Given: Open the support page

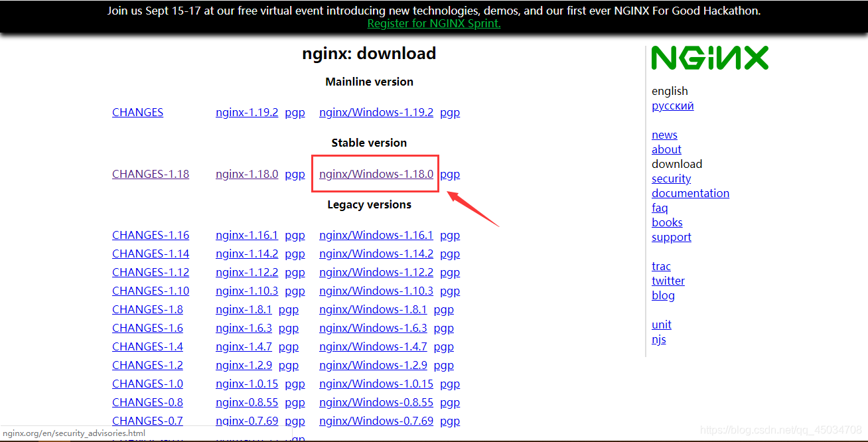Looking at the screenshot, I should coord(671,237).
